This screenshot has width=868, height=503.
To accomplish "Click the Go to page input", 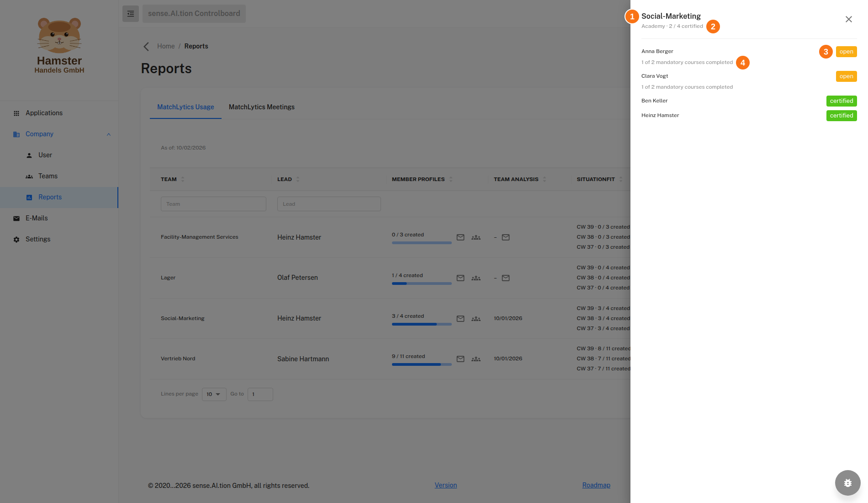I will pos(260,394).
